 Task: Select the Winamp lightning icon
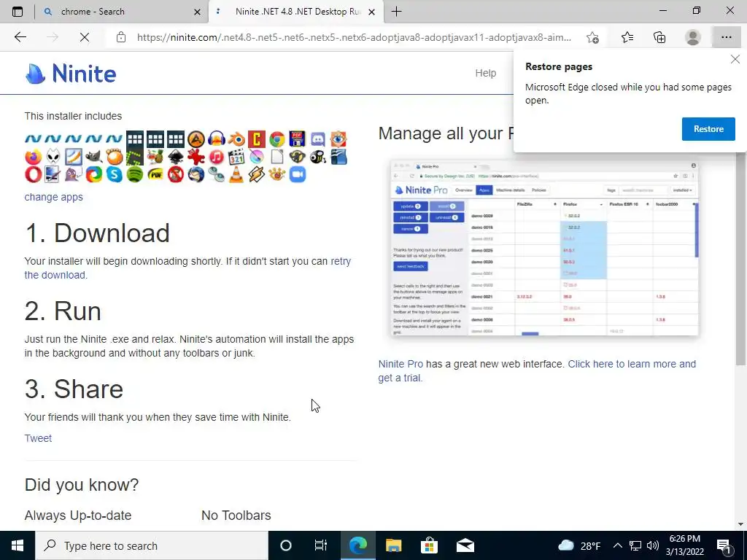click(x=257, y=174)
